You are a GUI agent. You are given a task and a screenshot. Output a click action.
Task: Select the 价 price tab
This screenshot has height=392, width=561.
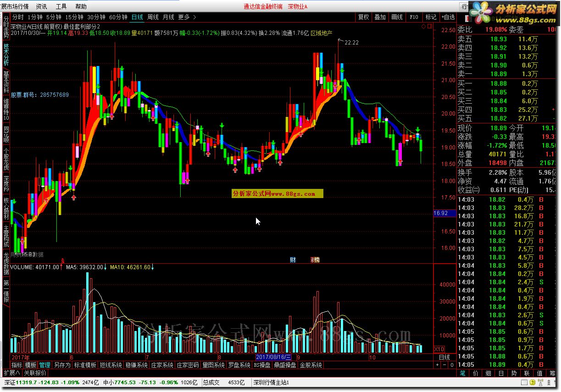click(476, 373)
